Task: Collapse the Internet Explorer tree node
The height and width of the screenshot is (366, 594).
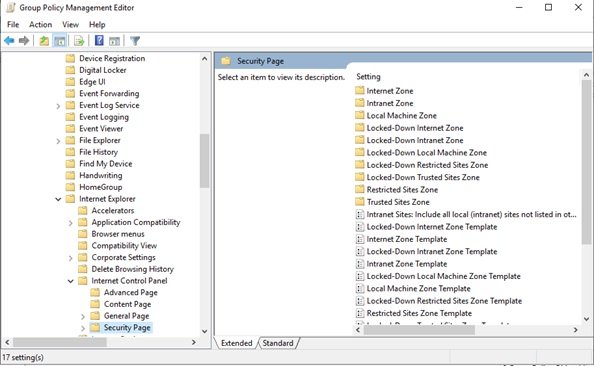Action: (58, 199)
